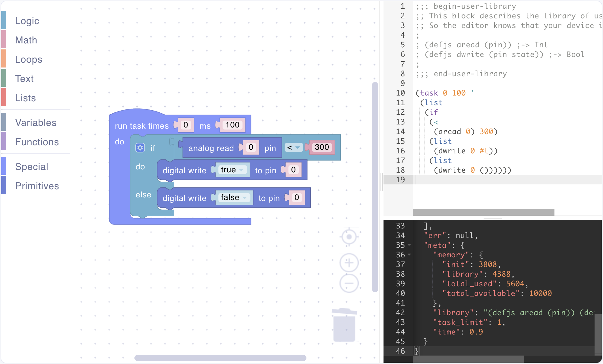Select the Loops category

[29, 59]
